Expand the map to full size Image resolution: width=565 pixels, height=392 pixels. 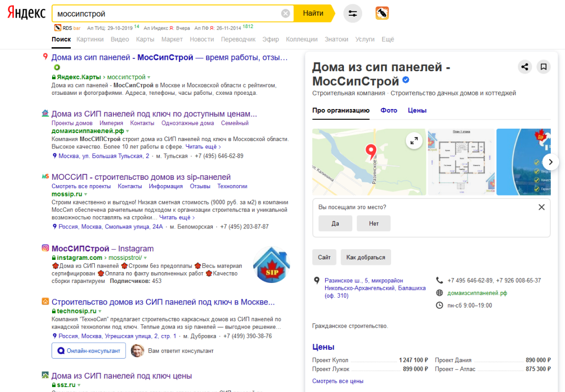(414, 140)
